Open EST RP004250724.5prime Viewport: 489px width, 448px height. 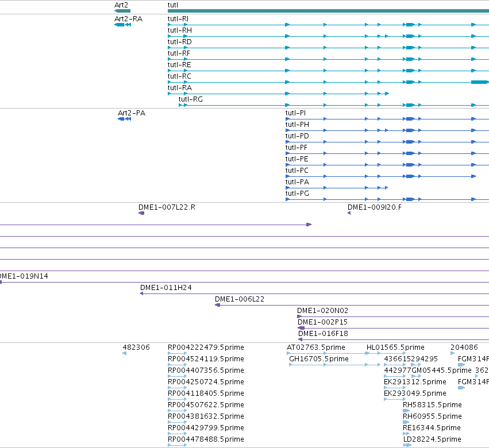click(206, 382)
